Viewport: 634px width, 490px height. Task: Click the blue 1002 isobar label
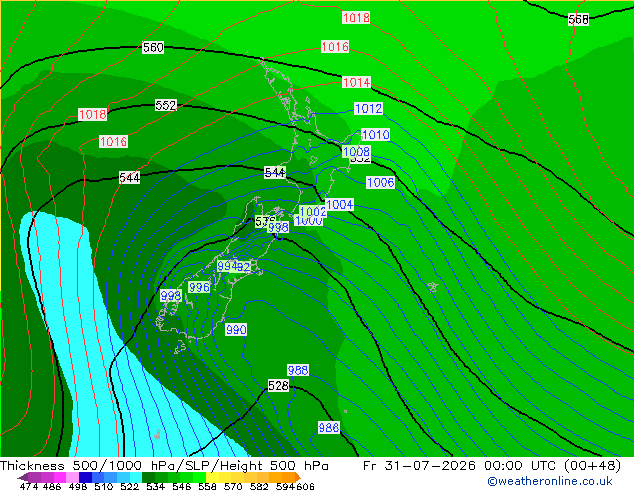[313, 211]
